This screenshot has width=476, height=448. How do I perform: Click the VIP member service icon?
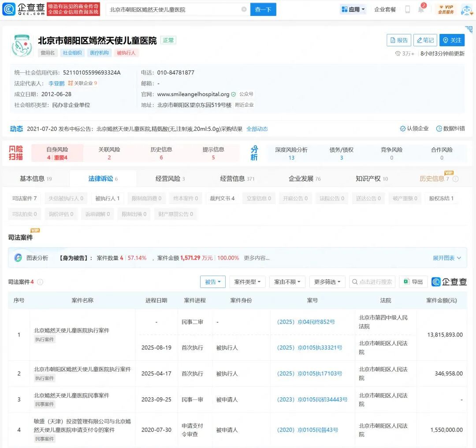coord(446,9)
